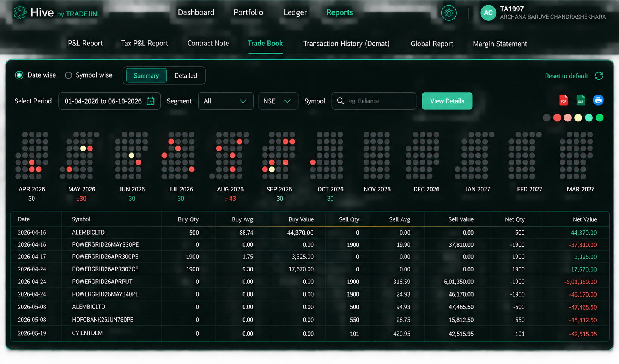This screenshot has width=619, height=364.
Task: Select the pink legend color dot
Action: click(567, 118)
